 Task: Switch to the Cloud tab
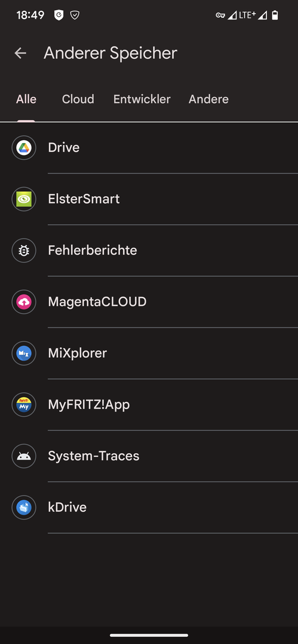(78, 99)
